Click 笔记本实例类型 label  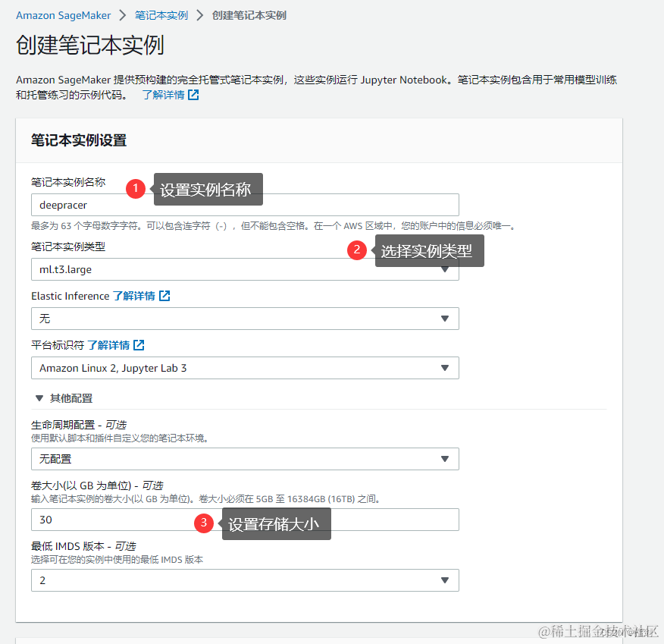[x=68, y=247]
